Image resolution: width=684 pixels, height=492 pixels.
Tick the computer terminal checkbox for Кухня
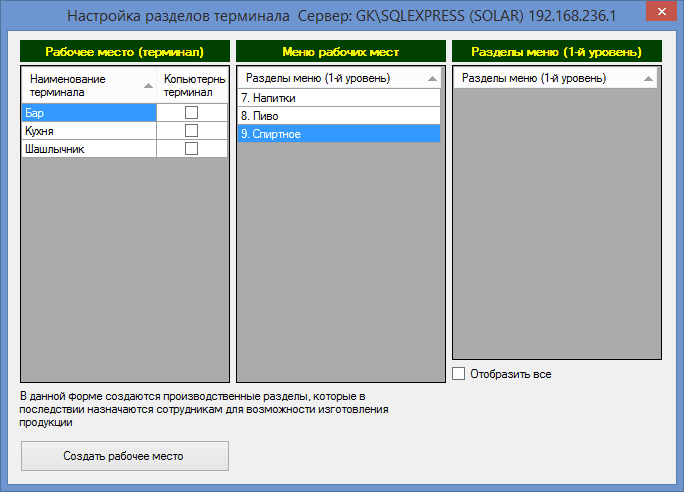192,131
